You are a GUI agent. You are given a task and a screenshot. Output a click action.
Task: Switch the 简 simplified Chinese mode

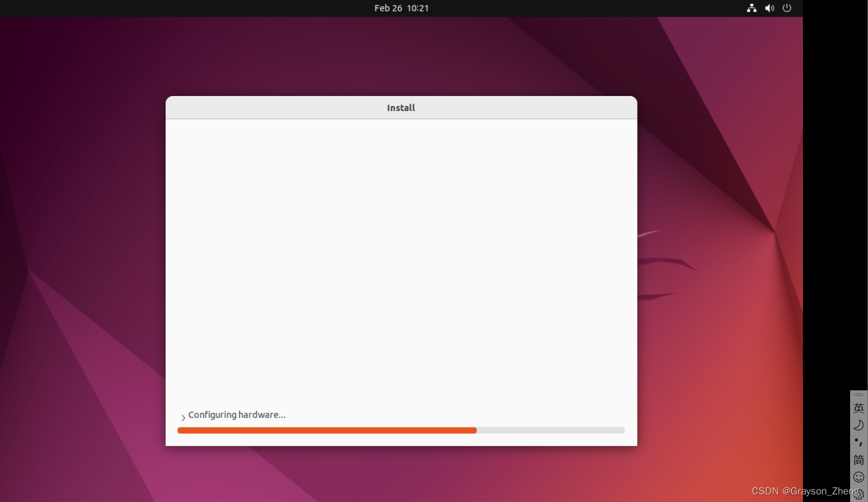[859, 460]
